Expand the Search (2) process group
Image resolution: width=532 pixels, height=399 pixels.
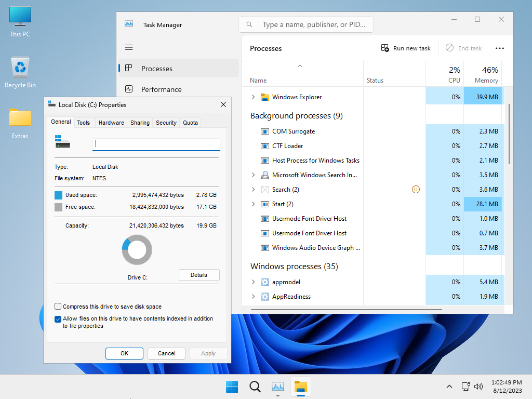pyautogui.click(x=253, y=189)
